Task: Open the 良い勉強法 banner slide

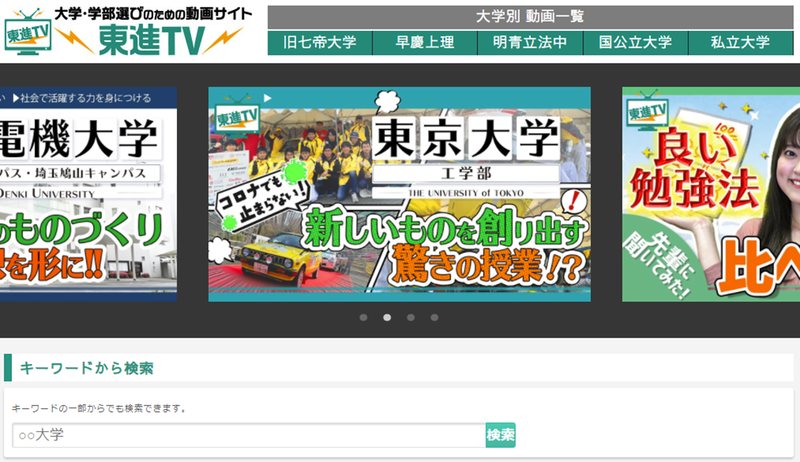Action: pyautogui.click(x=710, y=194)
